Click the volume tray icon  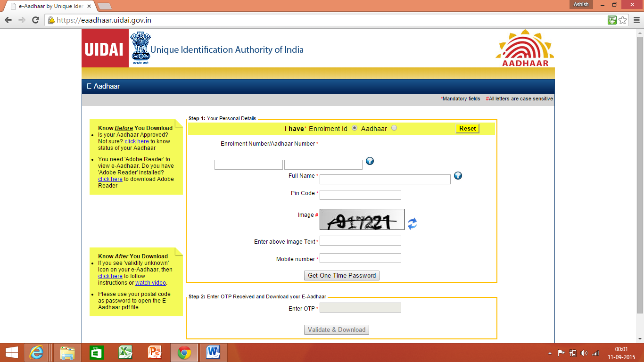584,353
